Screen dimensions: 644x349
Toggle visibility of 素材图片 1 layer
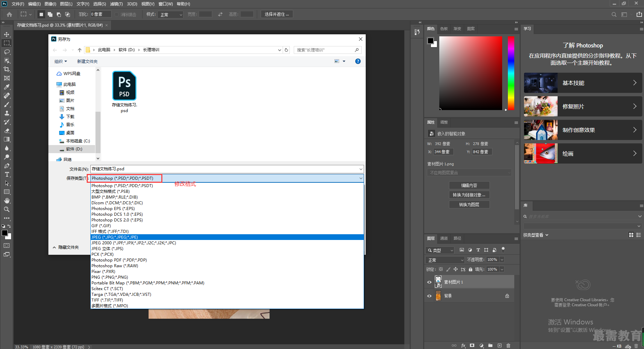(x=429, y=282)
